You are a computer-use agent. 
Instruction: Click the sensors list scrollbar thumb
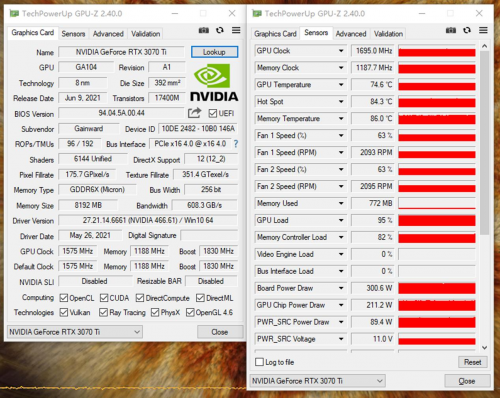485,143
